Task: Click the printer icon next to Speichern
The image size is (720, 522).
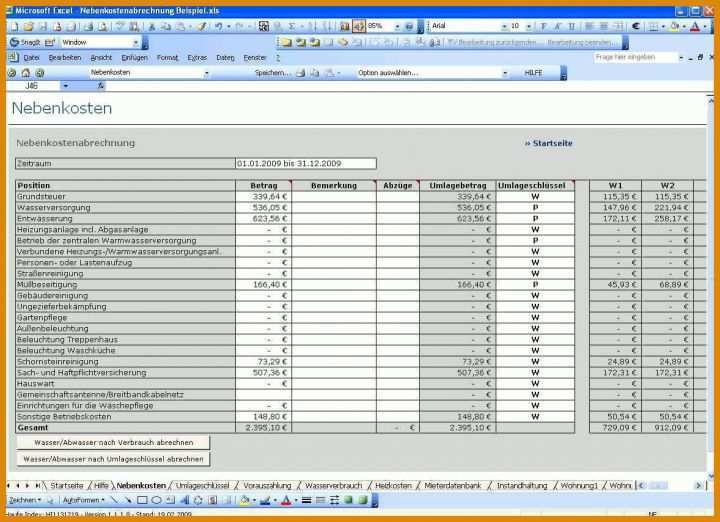Action: tap(300, 73)
